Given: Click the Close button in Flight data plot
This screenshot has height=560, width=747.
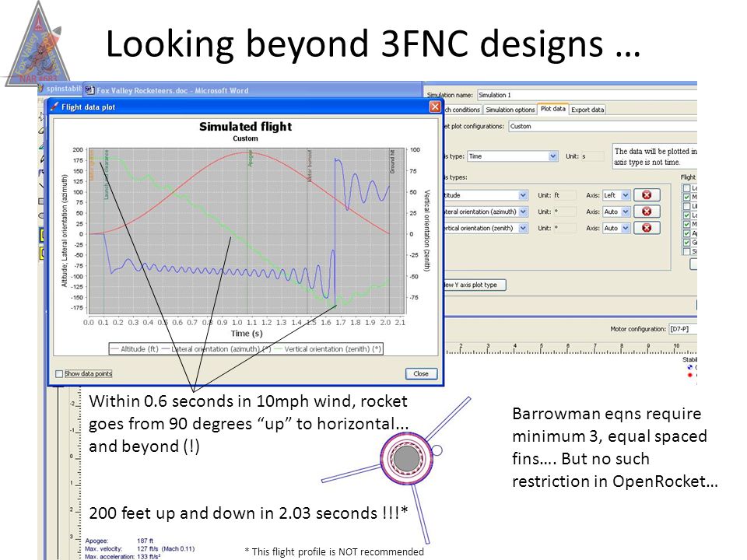Looking at the screenshot, I should coord(421,374).
